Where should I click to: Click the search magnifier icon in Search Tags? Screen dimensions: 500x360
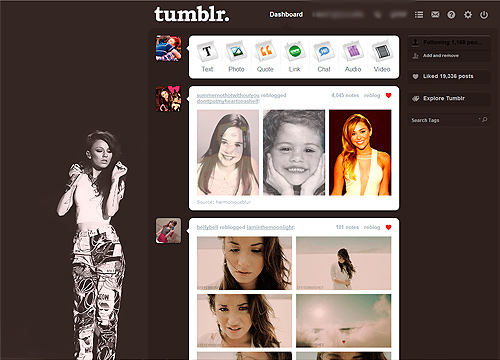[x=484, y=119]
